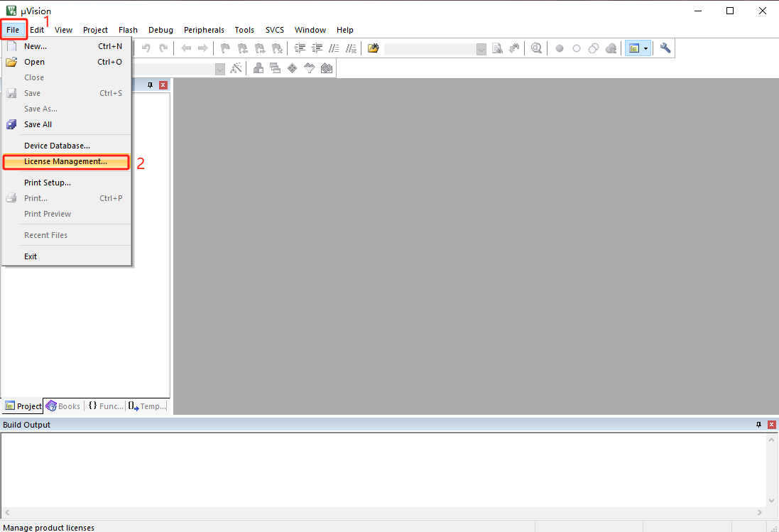Open the Project menu
779x532 pixels.
(x=95, y=30)
